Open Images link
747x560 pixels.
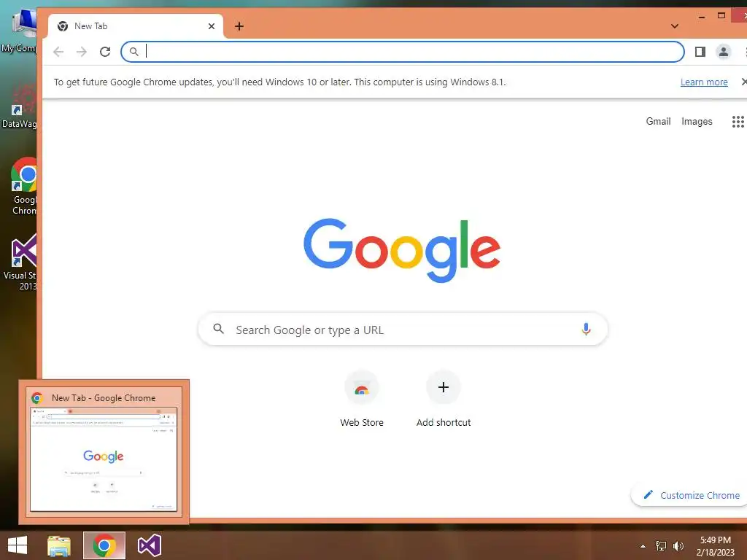[x=697, y=122]
